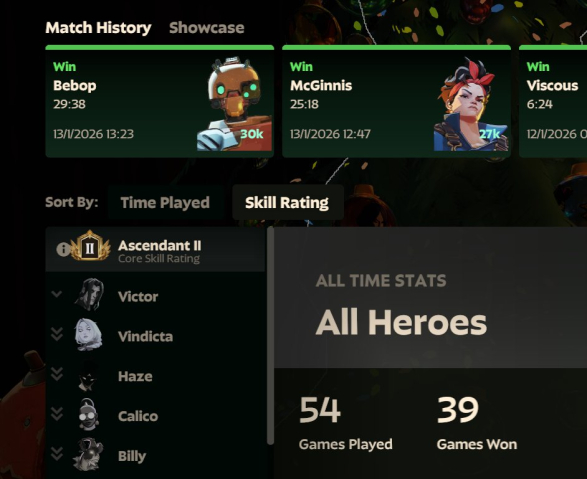Click the Ascendant II rank badge emblem
This screenshot has height=479, width=587.
pyautogui.click(x=90, y=246)
